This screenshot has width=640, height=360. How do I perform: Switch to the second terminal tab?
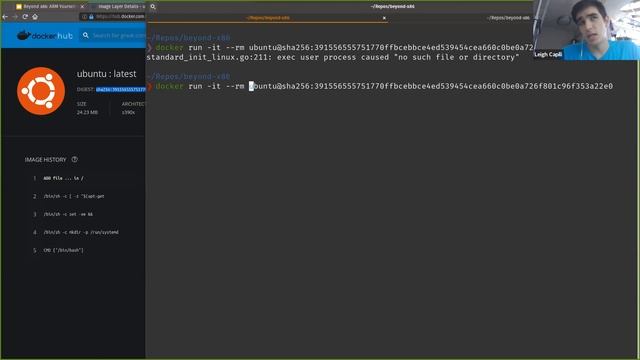507,18
